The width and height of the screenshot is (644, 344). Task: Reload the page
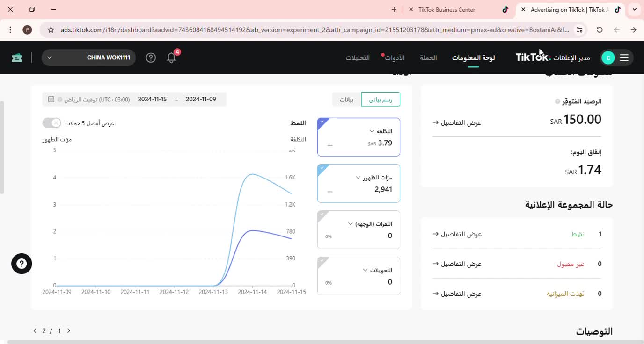point(600,30)
